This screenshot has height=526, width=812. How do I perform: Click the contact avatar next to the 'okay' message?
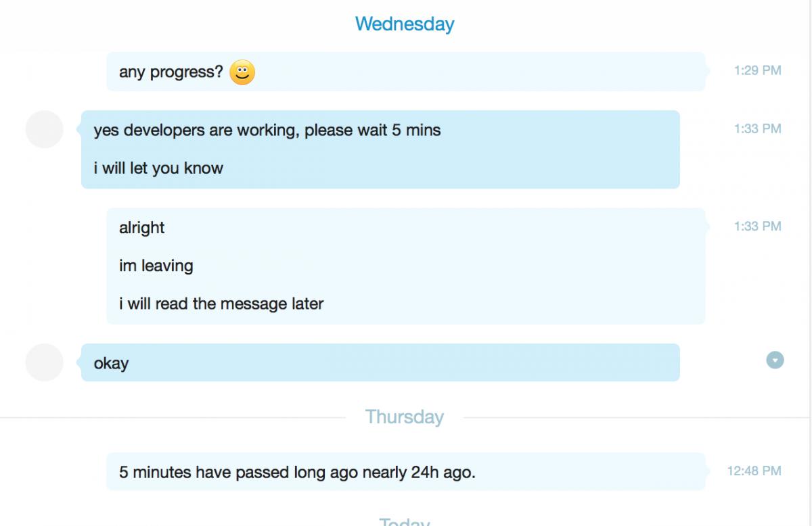tap(45, 362)
